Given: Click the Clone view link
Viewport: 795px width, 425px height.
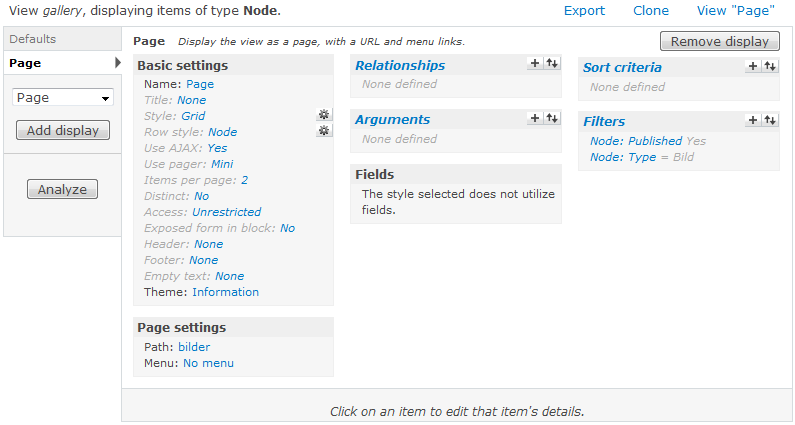Looking at the screenshot, I should [x=651, y=11].
